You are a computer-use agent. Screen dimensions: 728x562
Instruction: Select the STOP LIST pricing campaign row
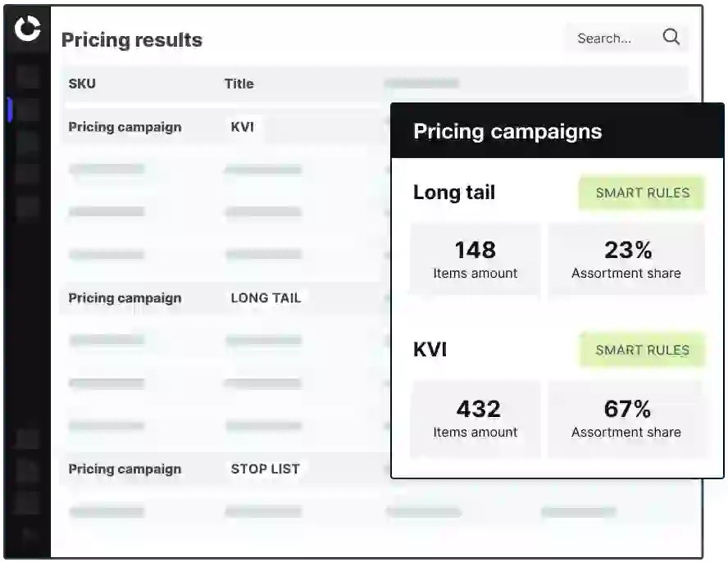point(225,469)
